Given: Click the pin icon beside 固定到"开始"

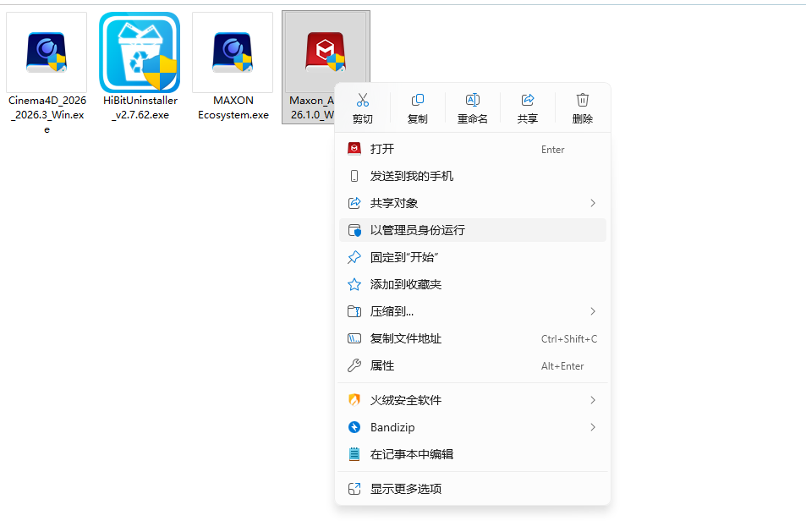Looking at the screenshot, I should pos(354,257).
